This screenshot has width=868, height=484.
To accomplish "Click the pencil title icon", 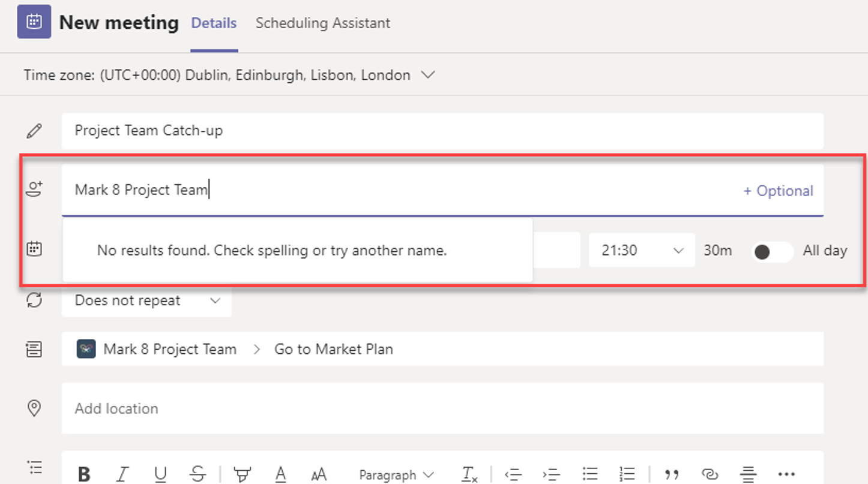I will [34, 131].
